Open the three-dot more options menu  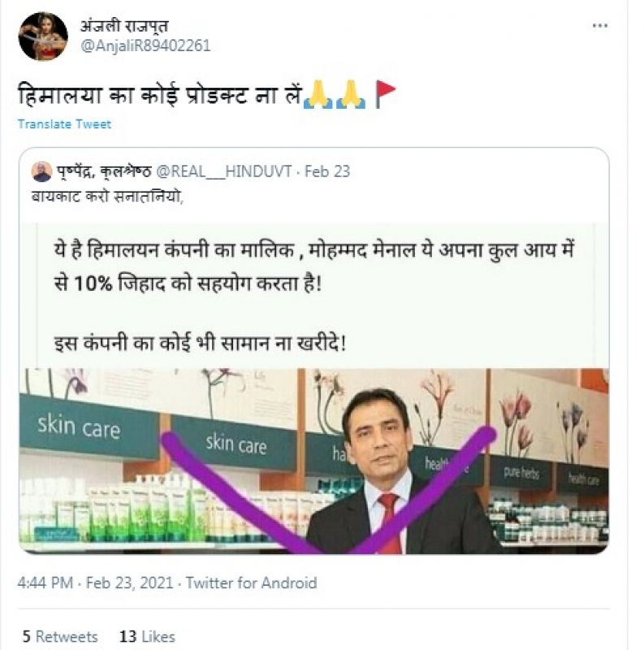point(600,27)
